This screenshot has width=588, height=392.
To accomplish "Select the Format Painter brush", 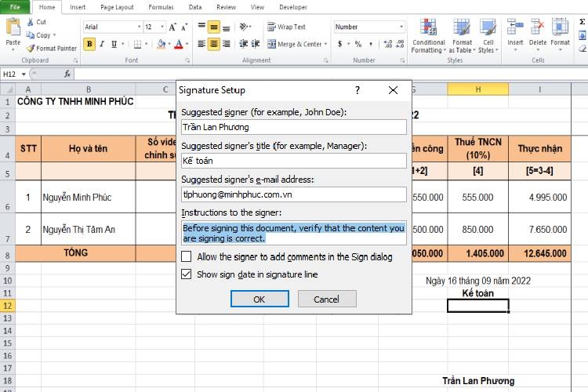I will (x=31, y=48).
